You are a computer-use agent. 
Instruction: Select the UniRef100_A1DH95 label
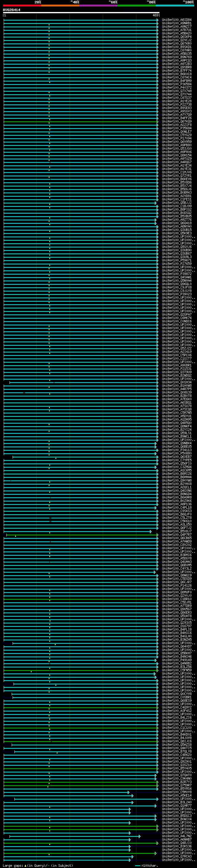[x=176, y=419]
